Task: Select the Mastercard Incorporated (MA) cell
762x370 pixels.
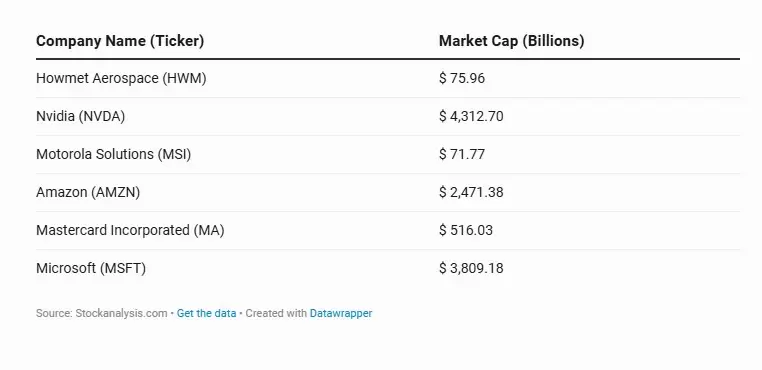Action: pyautogui.click(x=130, y=230)
